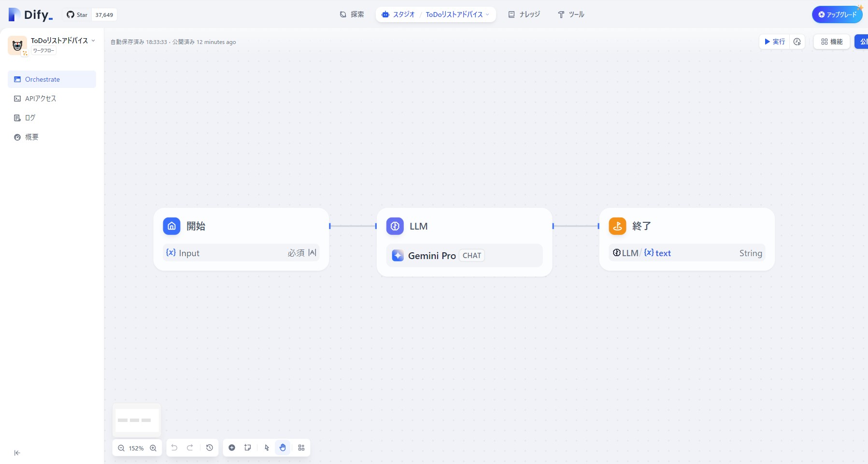Open the ログ sidebar item
This screenshot has height=464, width=868.
tap(30, 118)
